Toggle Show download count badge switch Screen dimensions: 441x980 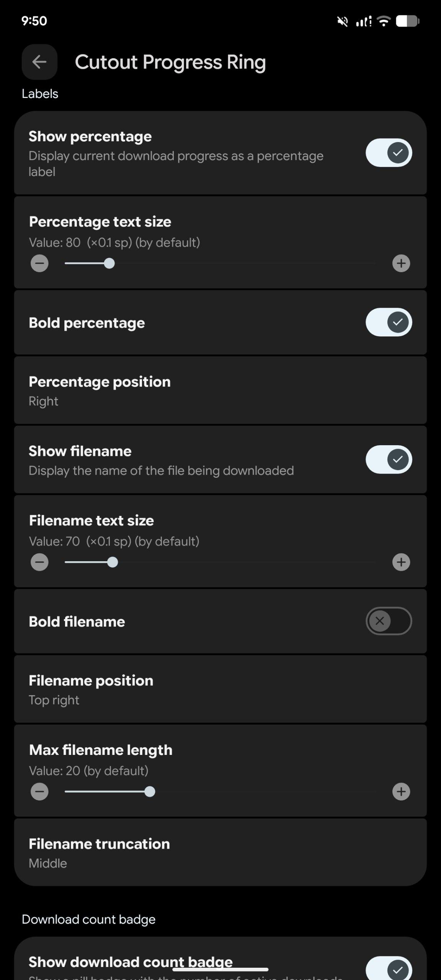[389, 969]
